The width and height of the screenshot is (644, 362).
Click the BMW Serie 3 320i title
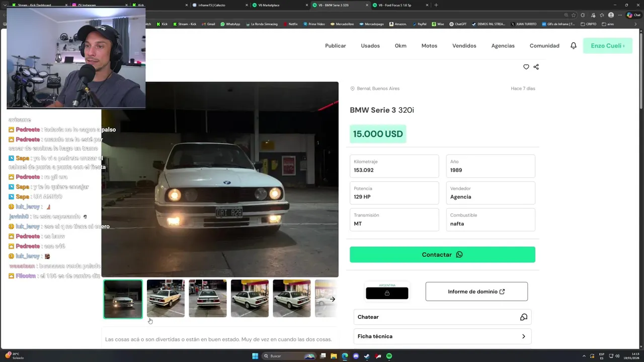click(382, 110)
